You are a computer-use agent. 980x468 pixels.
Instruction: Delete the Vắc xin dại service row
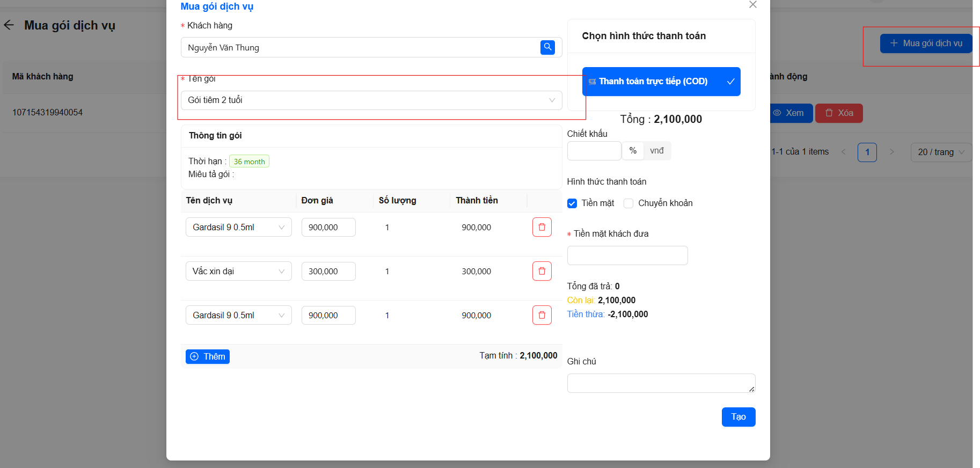point(542,271)
